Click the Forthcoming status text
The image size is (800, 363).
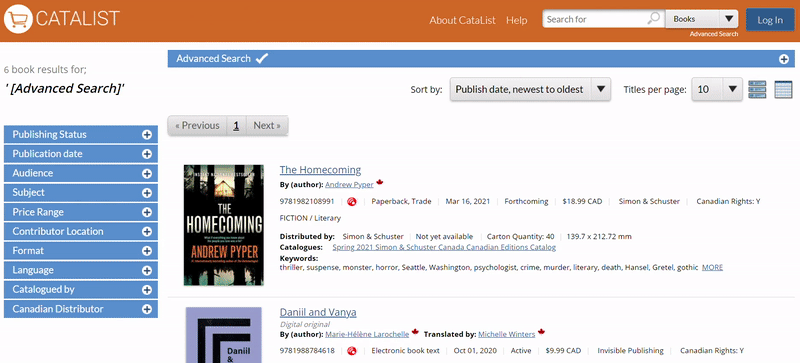tap(526, 202)
